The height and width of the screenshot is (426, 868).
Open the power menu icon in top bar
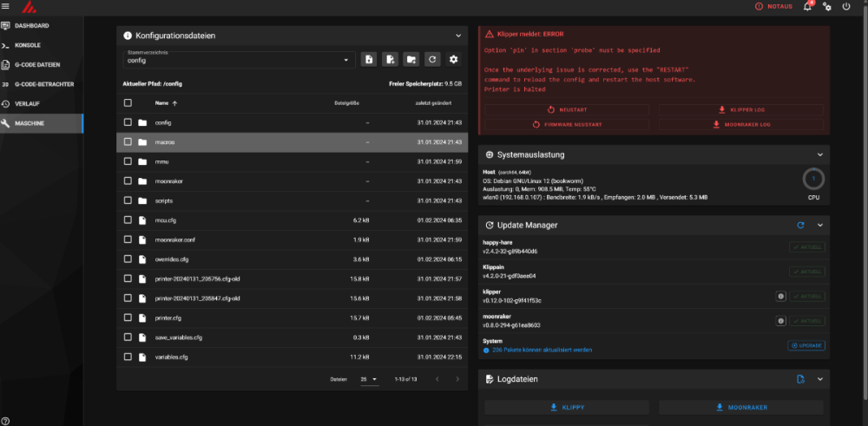[x=845, y=7]
